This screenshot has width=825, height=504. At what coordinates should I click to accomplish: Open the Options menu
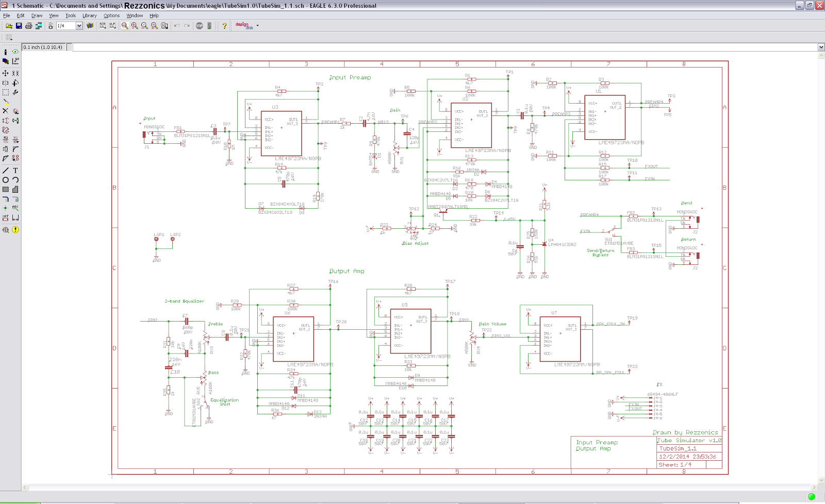[111, 15]
